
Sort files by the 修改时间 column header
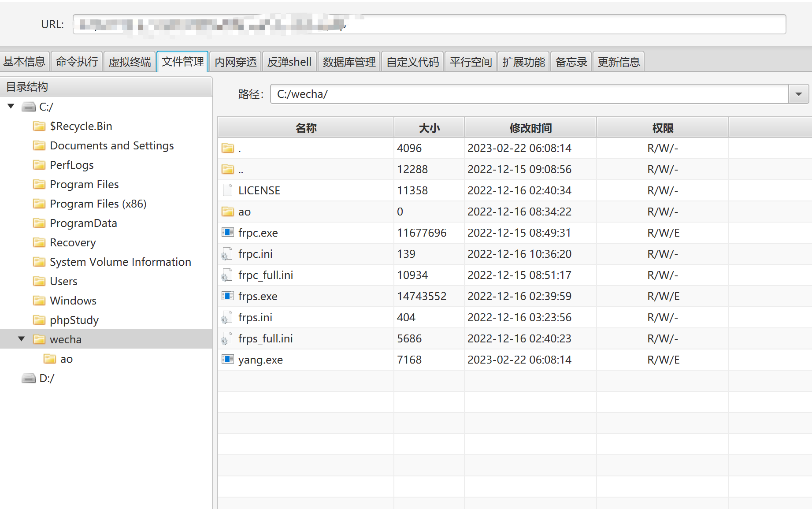530,128
